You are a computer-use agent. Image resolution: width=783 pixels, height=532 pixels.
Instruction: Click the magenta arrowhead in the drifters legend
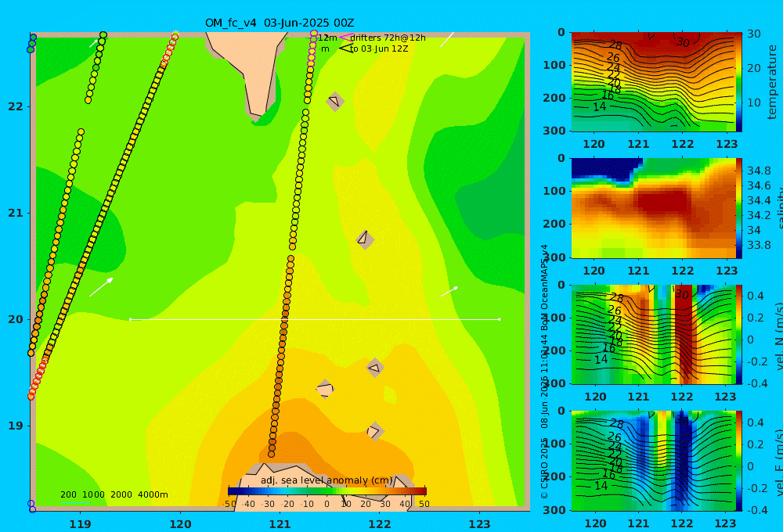[345, 38]
